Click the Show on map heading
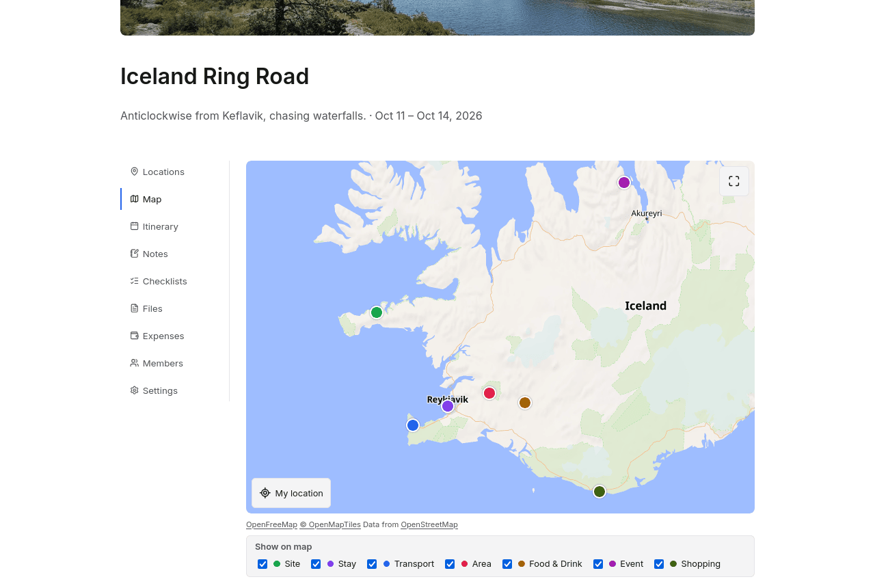 click(x=284, y=546)
